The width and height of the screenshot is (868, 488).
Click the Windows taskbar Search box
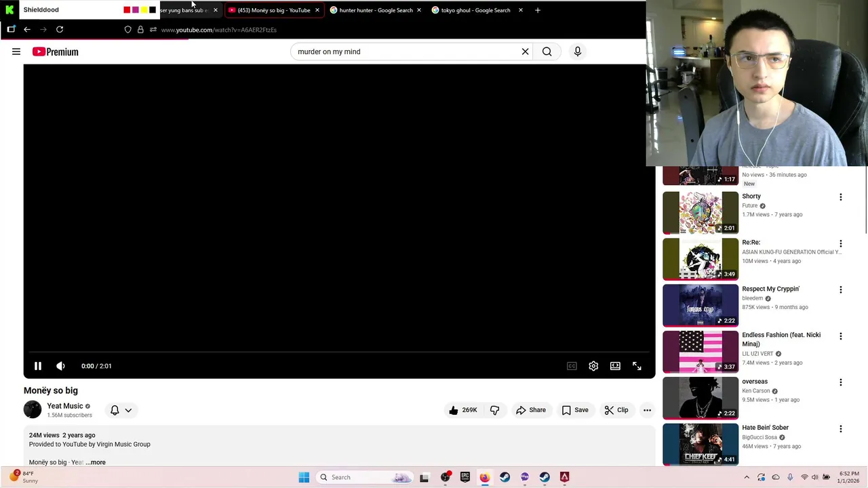(365, 477)
